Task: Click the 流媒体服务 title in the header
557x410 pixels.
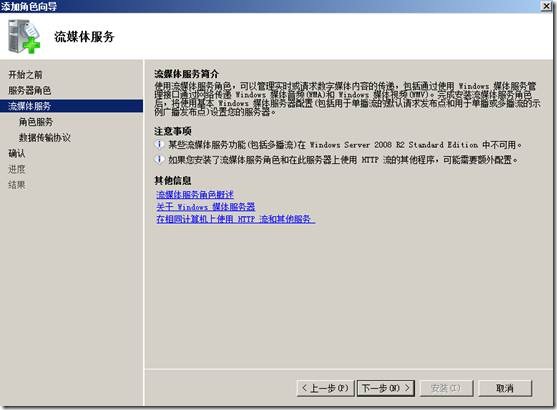Action: pyautogui.click(x=84, y=37)
